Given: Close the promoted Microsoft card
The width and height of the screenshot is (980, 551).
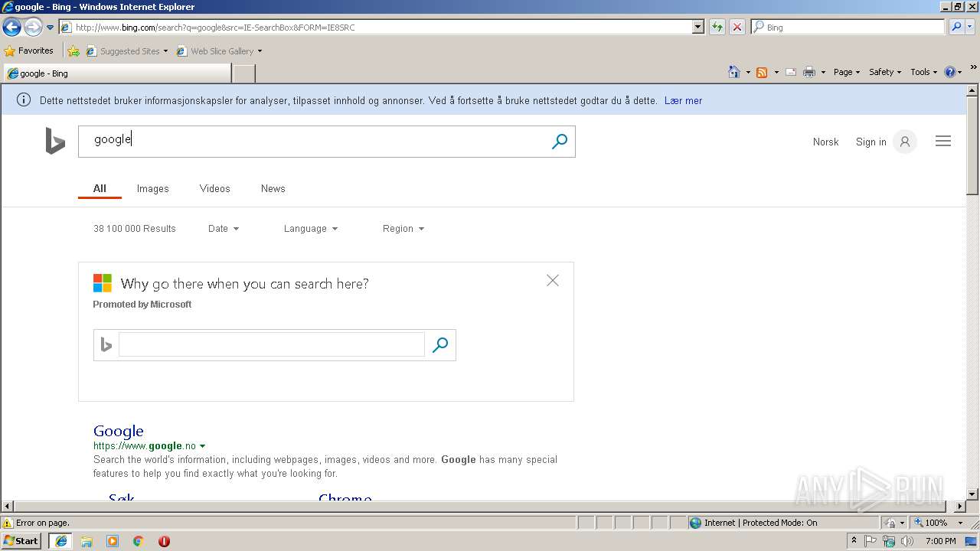Looking at the screenshot, I should pyautogui.click(x=553, y=281).
